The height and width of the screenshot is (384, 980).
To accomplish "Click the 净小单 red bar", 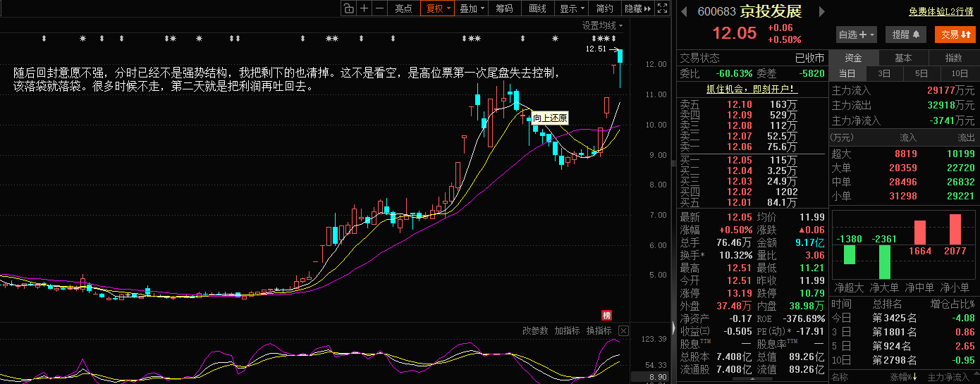I will (x=955, y=229).
